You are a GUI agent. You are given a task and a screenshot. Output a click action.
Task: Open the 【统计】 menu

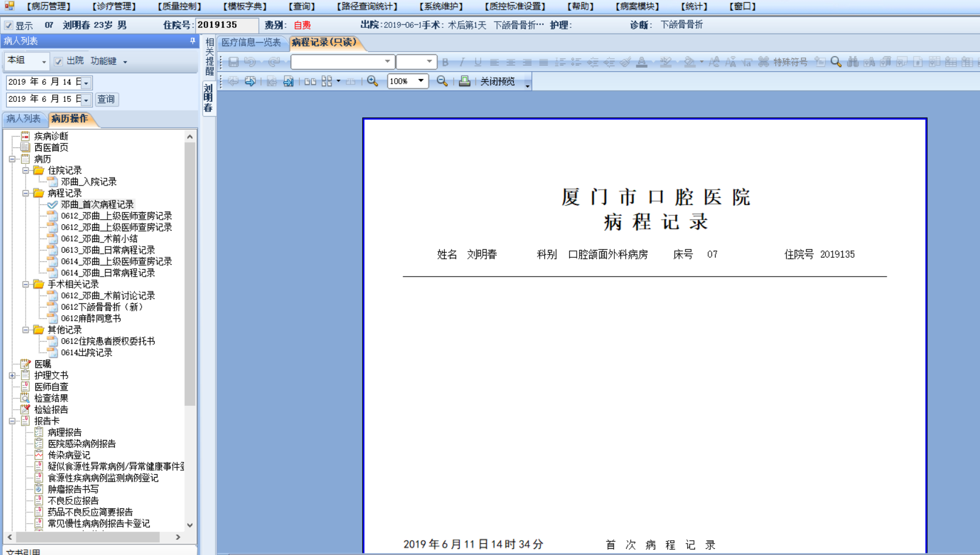tap(694, 6)
